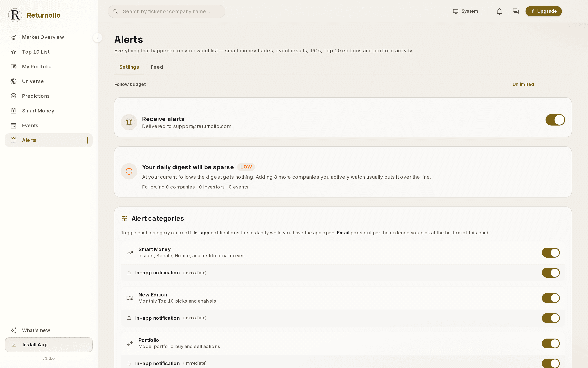Click the Install App button
The image size is (588, 368).
(49, 345)
